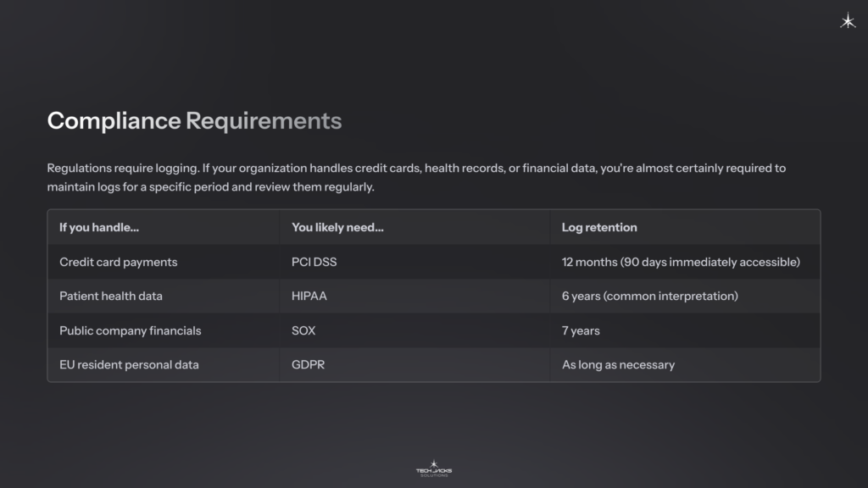Click the '6 years (common interpretation)' cell
Viewport: 868px width, 488px height.
(x=649, y=296)
